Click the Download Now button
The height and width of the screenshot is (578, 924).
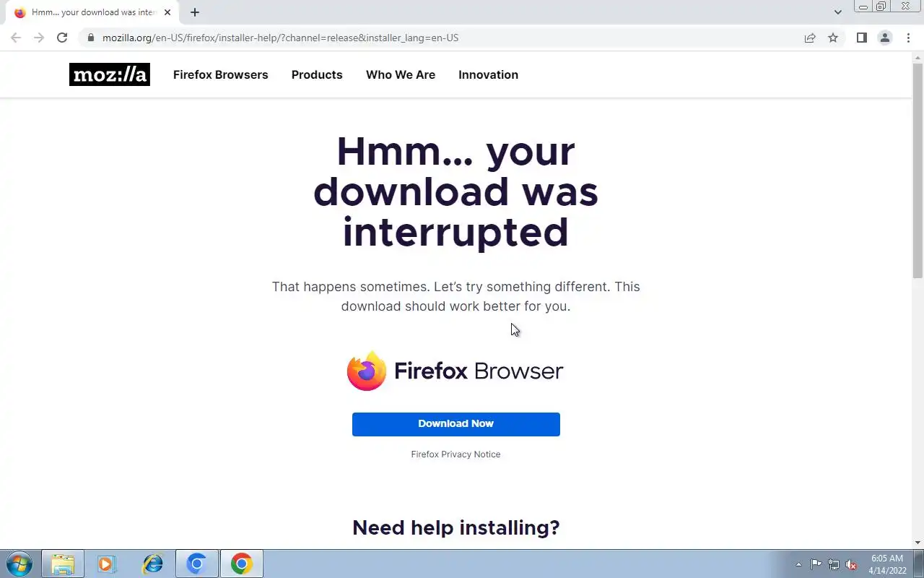coord(456,424)
